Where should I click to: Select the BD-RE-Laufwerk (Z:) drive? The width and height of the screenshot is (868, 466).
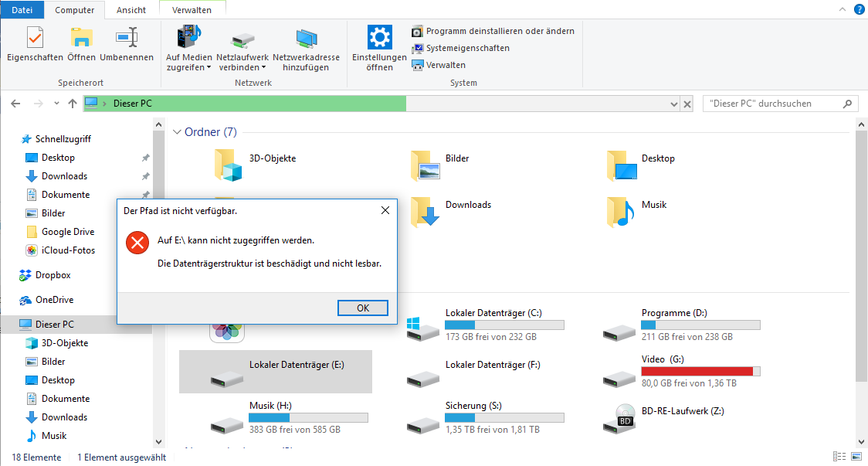tap(663, 418)
